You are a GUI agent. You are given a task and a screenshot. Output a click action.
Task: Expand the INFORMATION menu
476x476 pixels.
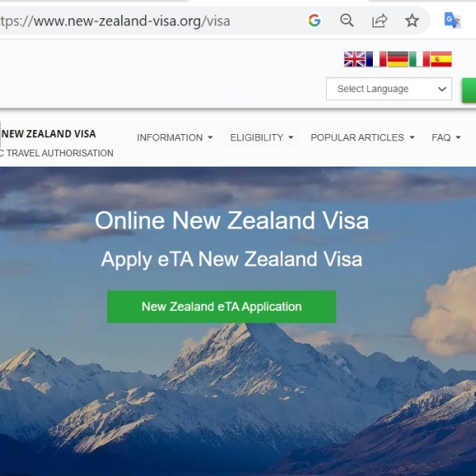point(175,137)
